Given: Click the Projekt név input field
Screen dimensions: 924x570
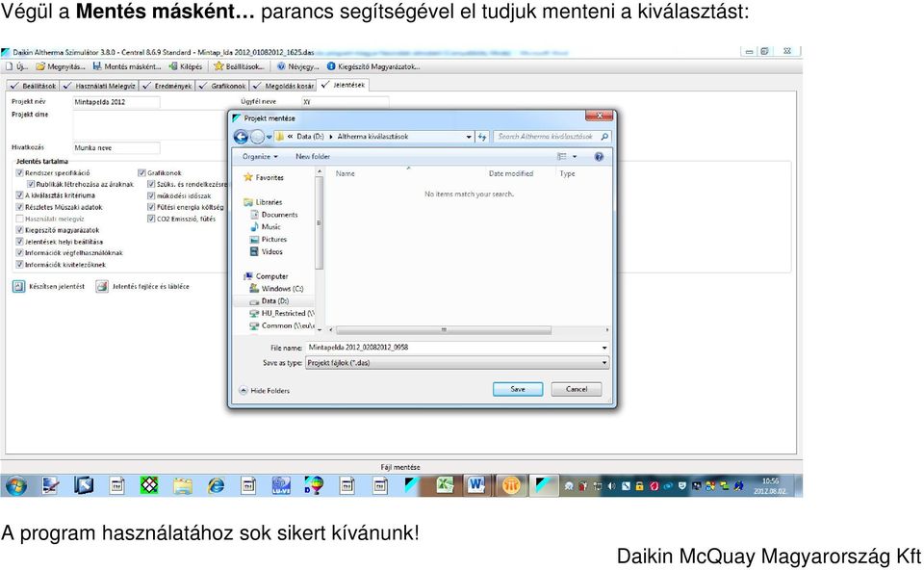Looking at the screenshot, I should 116,102.
